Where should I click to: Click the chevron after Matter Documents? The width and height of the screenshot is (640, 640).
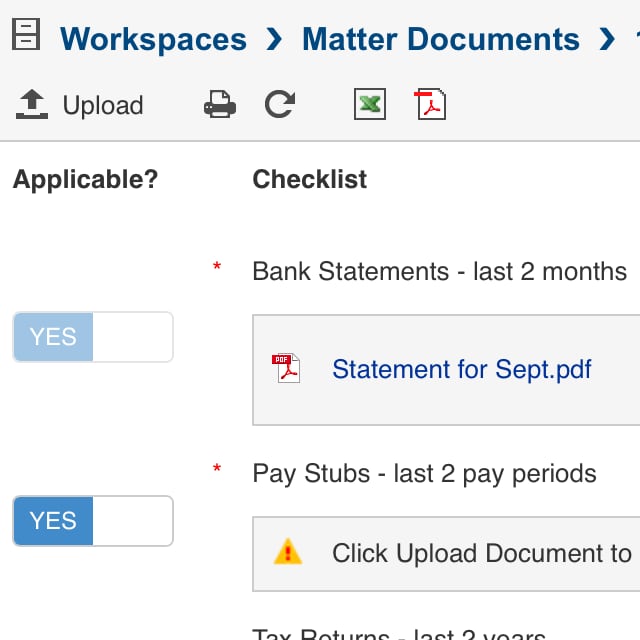coord(607,40)
